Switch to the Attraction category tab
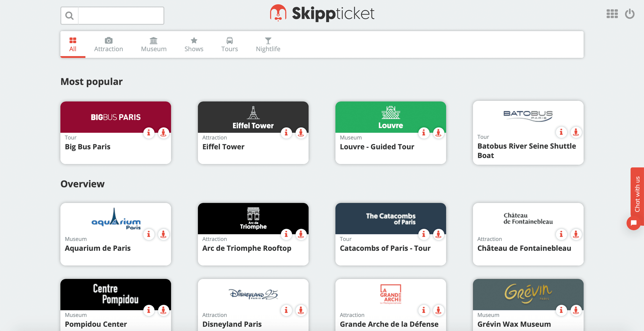 pos(109,44)
